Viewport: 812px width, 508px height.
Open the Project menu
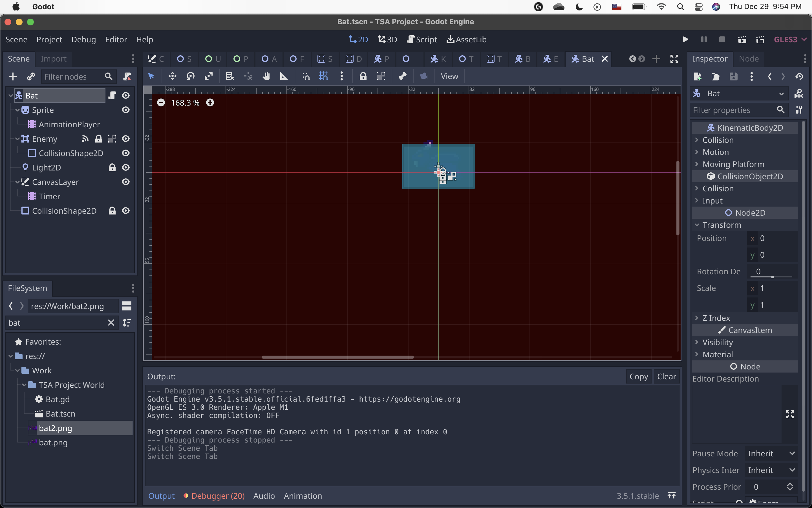[49, 39]
